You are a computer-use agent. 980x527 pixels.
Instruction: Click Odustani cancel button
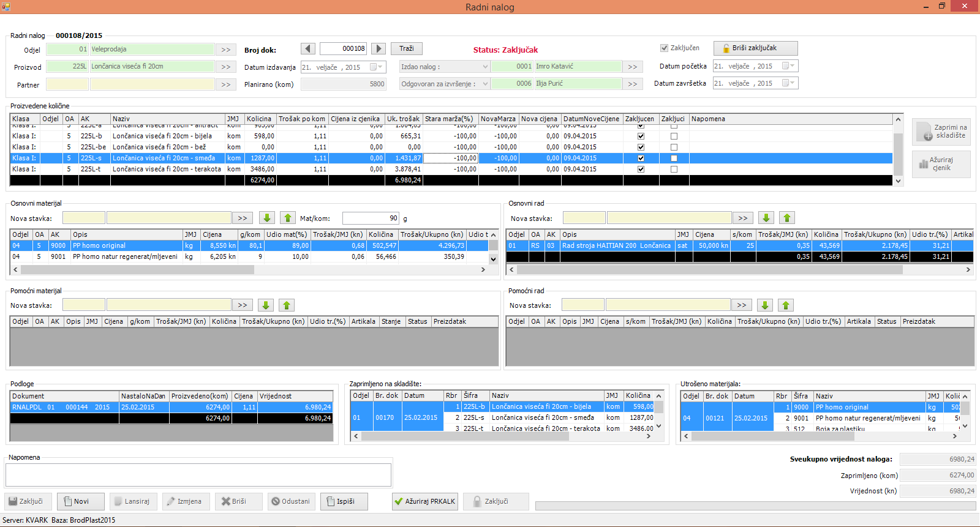point(292,501)
